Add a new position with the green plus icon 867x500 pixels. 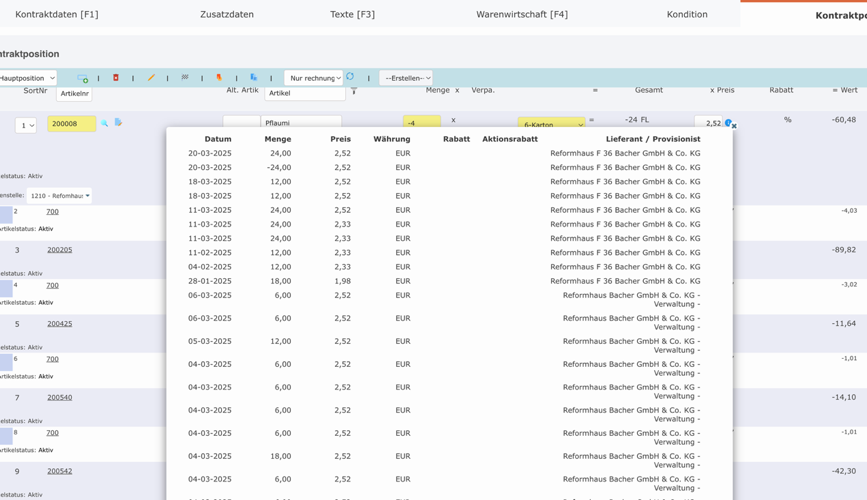click(82, 78)
